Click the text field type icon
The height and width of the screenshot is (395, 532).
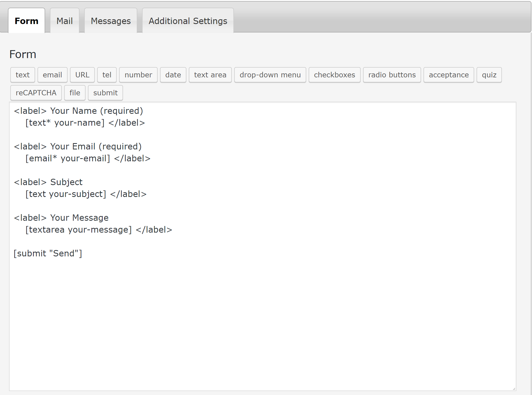[23, 75]
